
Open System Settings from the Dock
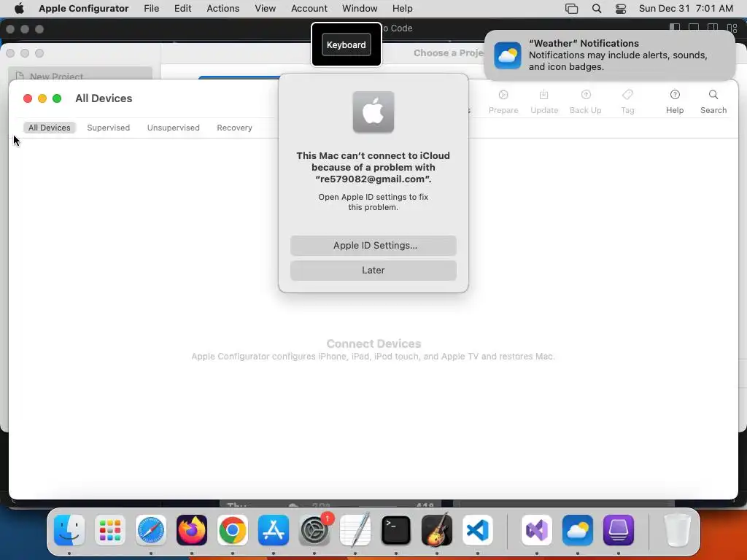tap(314, 530)
